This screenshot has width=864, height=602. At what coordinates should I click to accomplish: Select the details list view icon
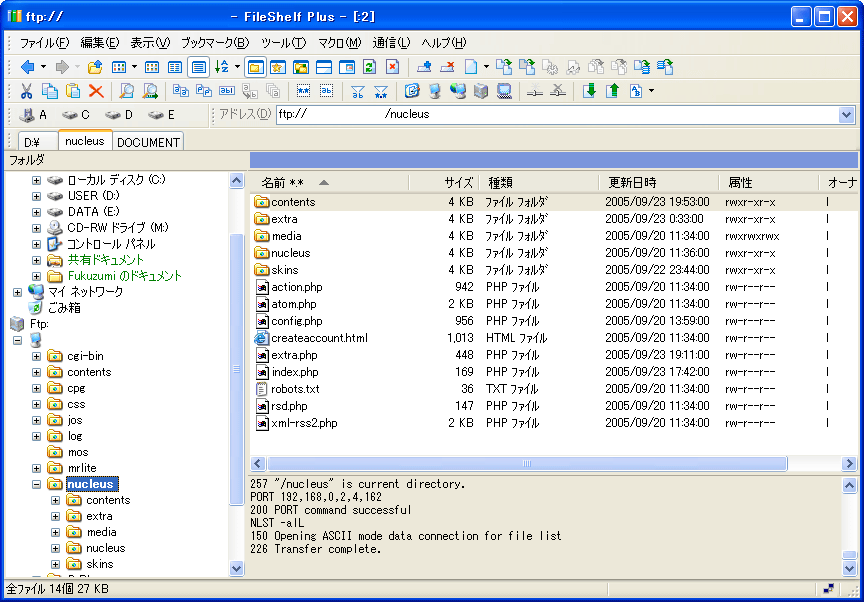click(x=198, y=67)
